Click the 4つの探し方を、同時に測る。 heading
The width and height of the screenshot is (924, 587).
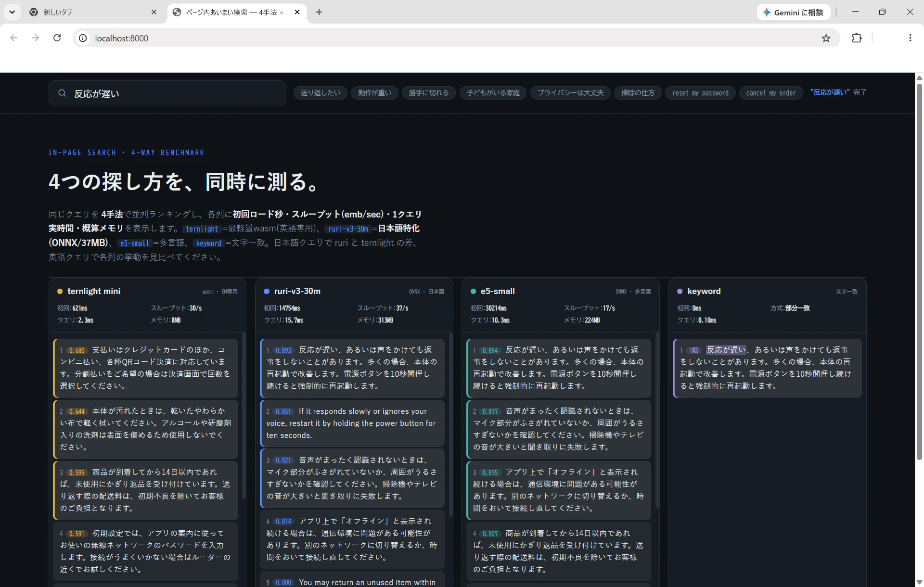tap(183, 182)
